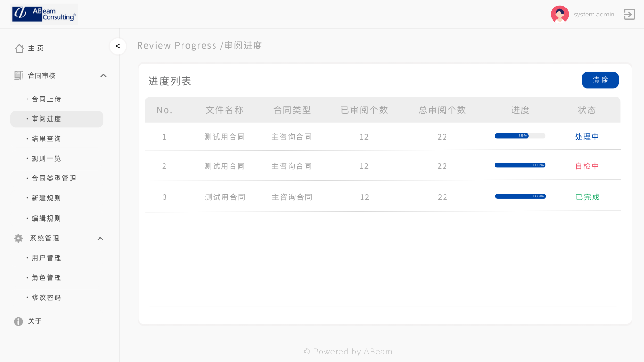Click the 状态 column header

[x=587, y=110]
